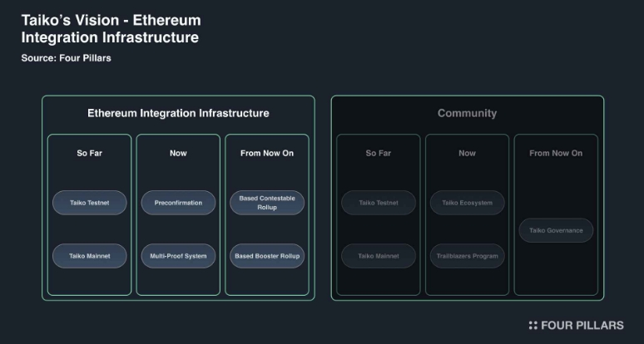Select the Multi-Proof System pill
Viewport: 644px width, 344px height.
tap(178, 256)
